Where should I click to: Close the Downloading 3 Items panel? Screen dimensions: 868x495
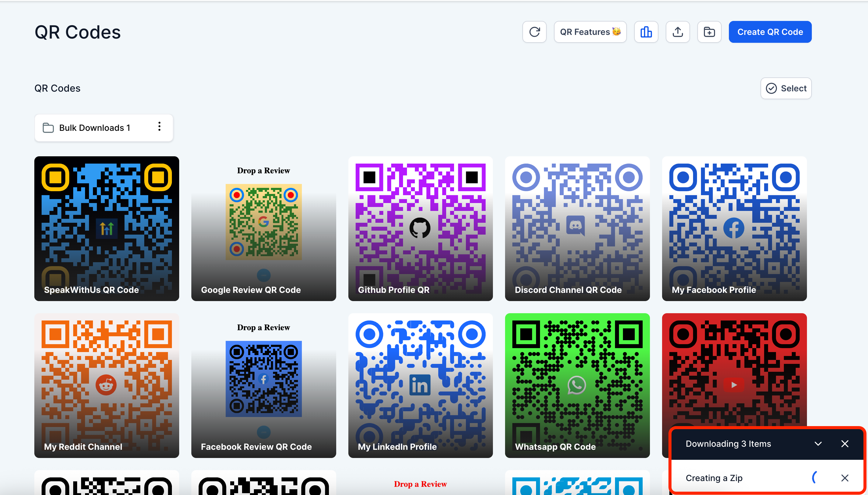pos(845,444)
